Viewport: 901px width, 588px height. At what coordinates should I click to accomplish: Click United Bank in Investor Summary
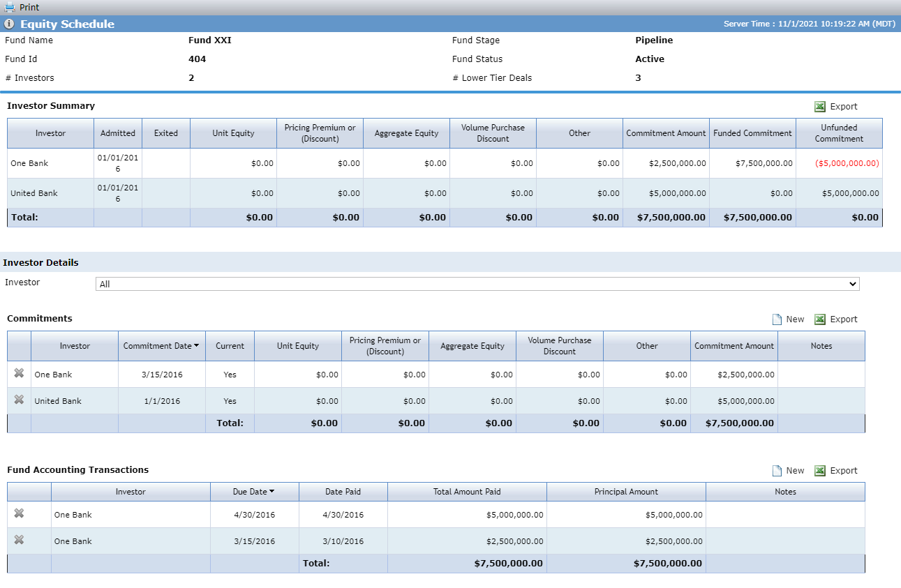(x=34, y=193)
